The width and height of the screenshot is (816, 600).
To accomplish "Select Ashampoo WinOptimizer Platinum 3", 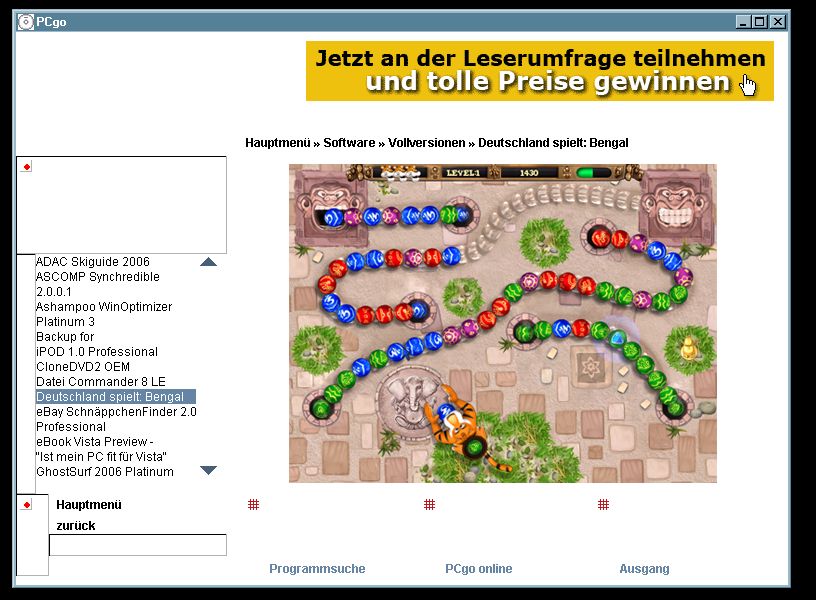I will point(104,314).
